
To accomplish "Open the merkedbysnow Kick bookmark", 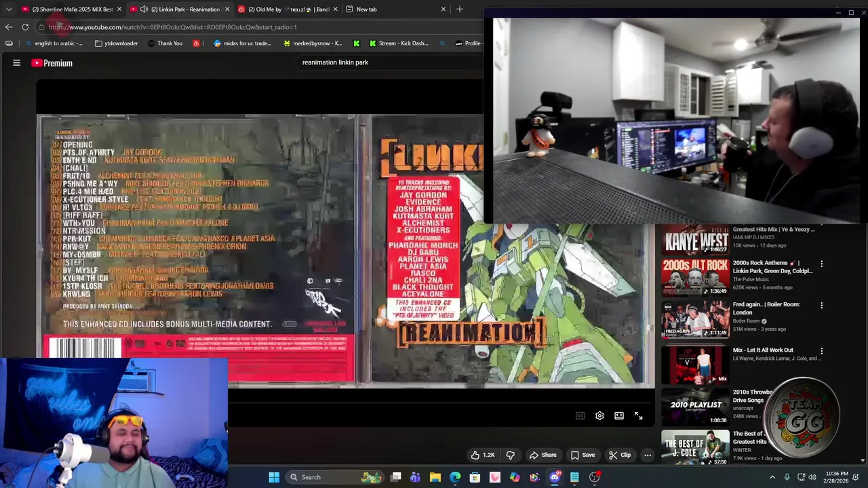I will click(x=313, y=43).
